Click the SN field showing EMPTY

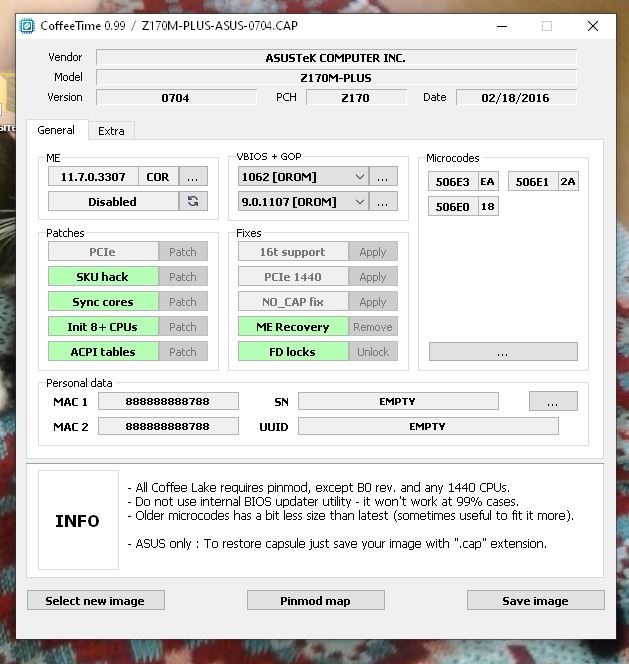[398, 401]
